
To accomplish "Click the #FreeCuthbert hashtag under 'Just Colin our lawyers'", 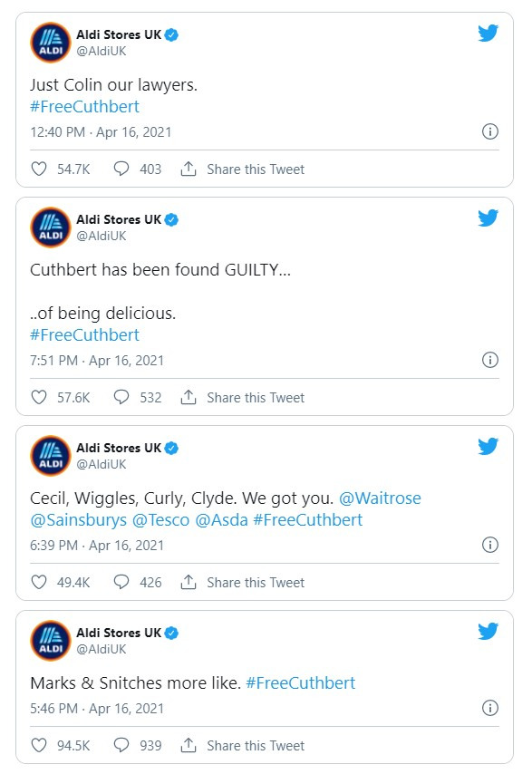I will pyautogui.click(x=84, y=107).
